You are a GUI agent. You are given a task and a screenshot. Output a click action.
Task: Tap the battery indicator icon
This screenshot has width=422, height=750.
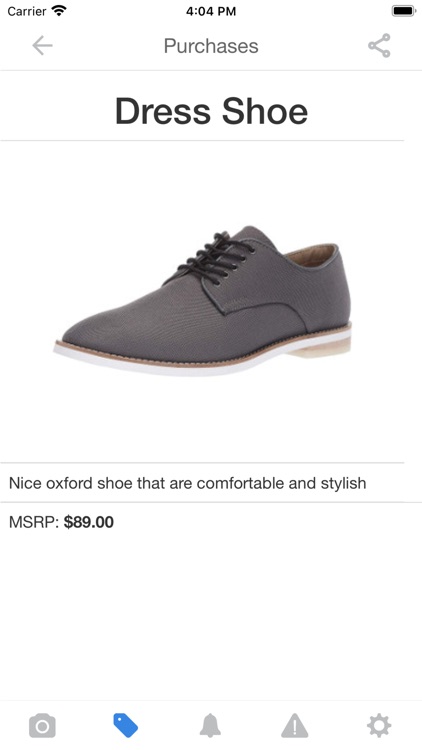403,11
